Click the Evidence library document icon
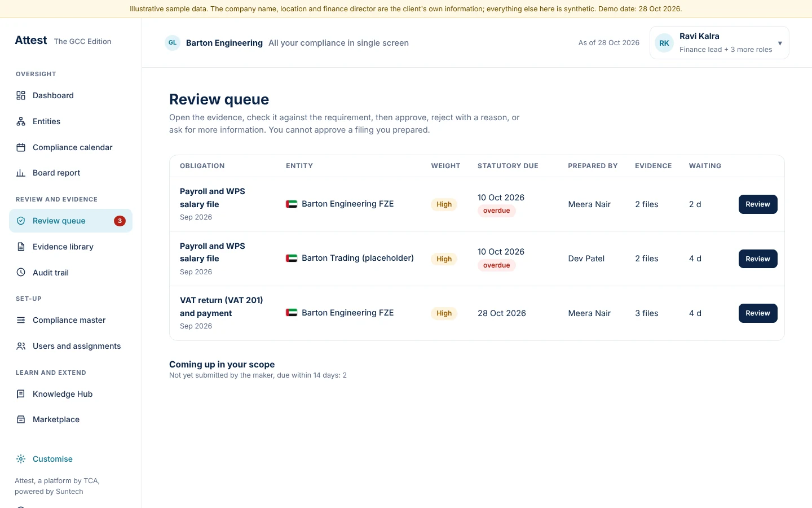 coord(21,247)
